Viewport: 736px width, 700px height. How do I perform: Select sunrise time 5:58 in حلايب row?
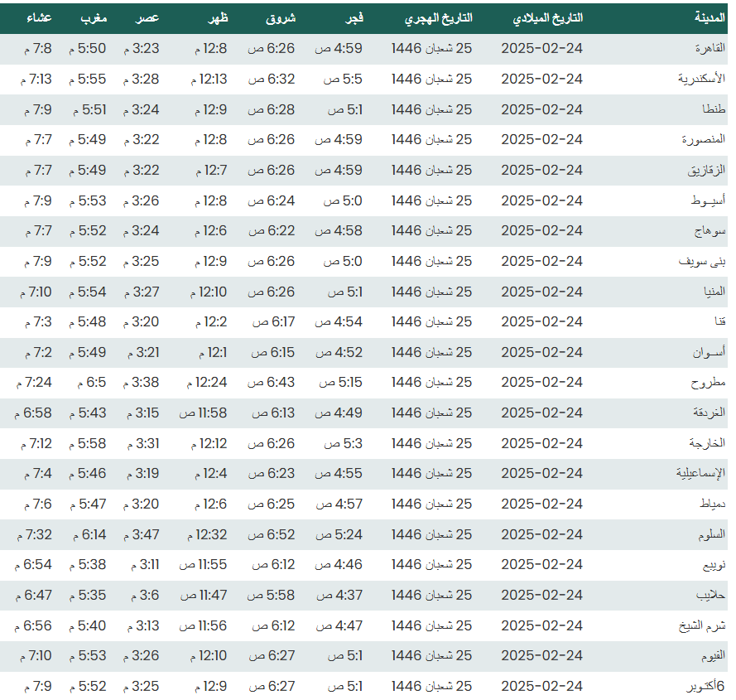[x=271, y=595]
